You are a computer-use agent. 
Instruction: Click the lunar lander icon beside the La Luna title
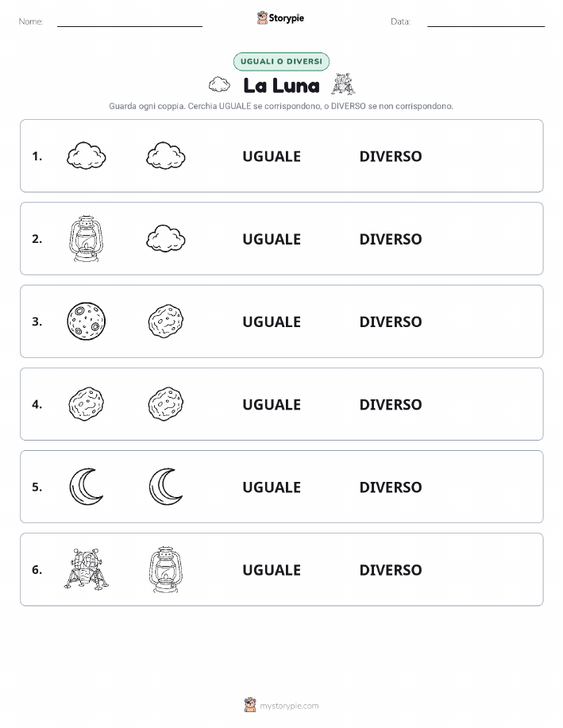pos(343,84)
